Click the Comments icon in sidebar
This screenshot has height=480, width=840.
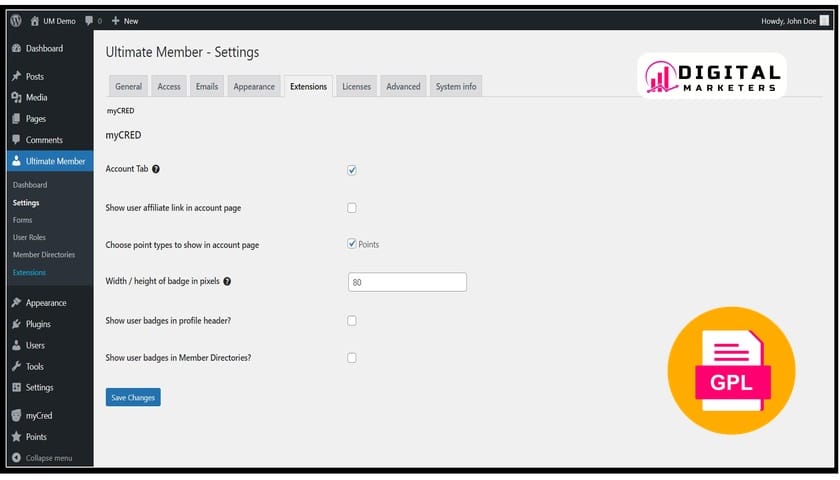click(17, 140)
